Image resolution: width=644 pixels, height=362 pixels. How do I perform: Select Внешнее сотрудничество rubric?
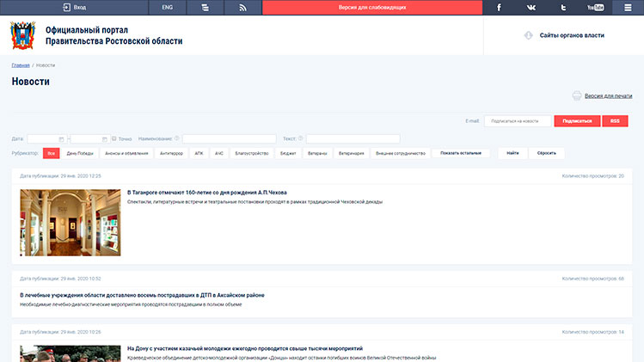pos(401,153)
